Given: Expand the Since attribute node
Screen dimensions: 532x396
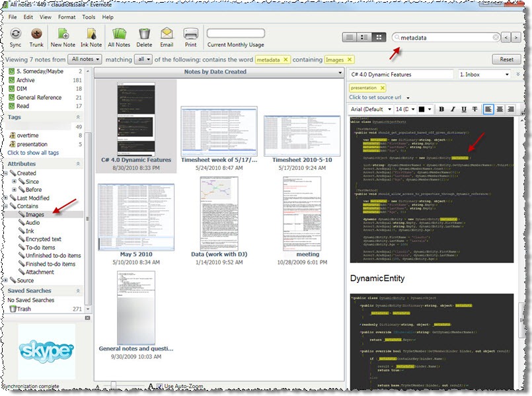Looking at the screenshot, I should pos(14,182).
